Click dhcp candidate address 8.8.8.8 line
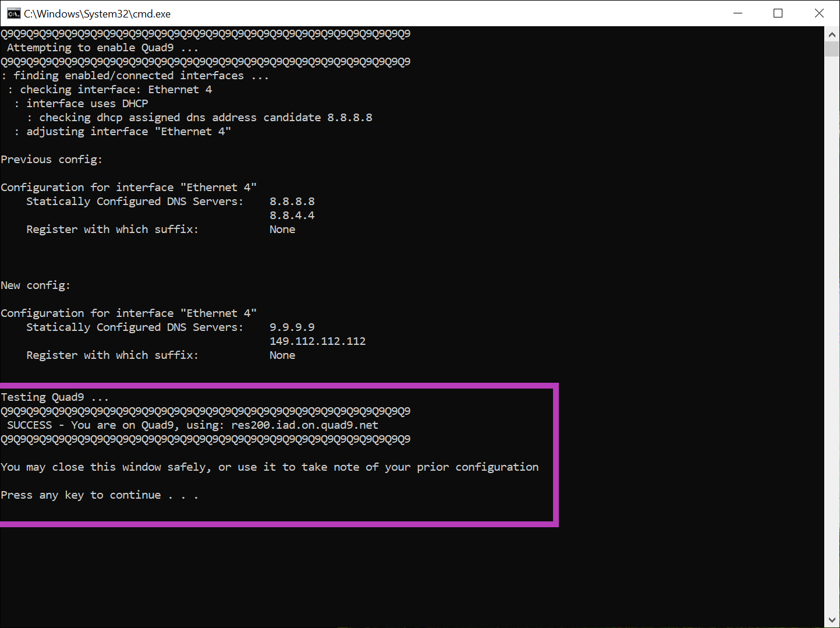 coord(200,118)
